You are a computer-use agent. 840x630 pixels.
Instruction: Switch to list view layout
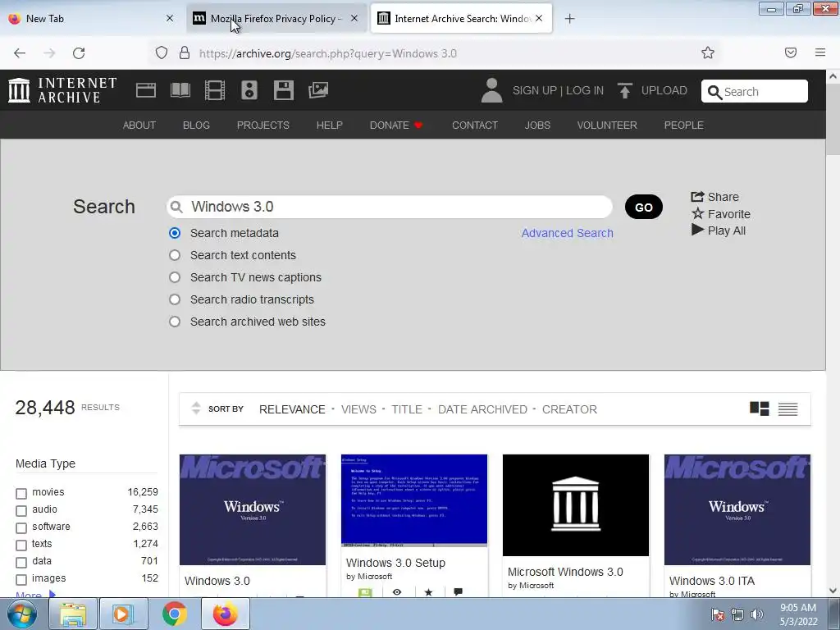coord(787,409)
